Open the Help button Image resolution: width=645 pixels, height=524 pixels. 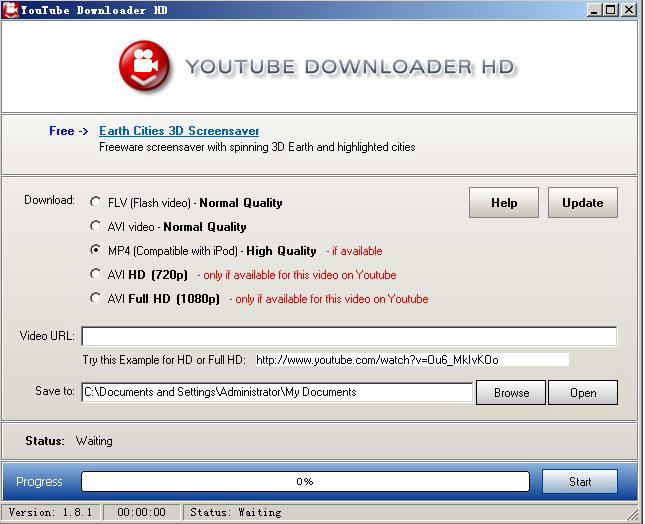[504, 202]
